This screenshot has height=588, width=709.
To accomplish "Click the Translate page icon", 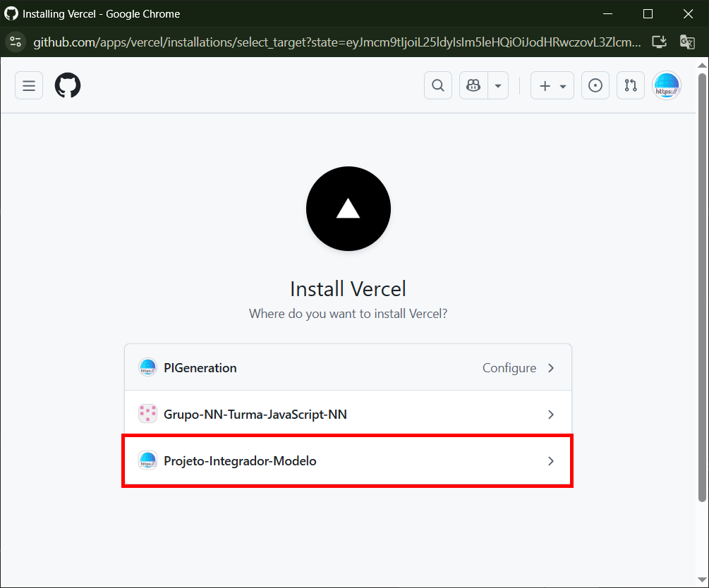I will [x=687, y=42].
